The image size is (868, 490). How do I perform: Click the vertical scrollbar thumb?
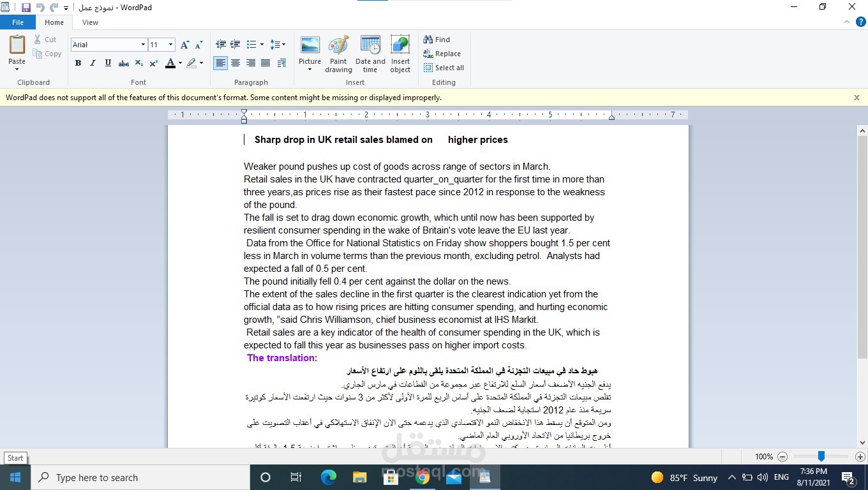[862, 247]
